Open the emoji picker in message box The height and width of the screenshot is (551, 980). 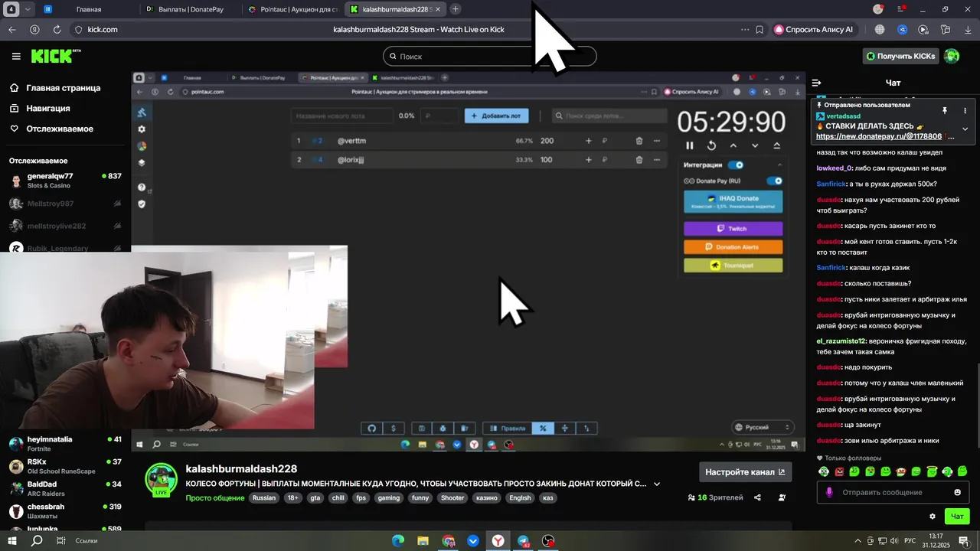coord(957,492)
